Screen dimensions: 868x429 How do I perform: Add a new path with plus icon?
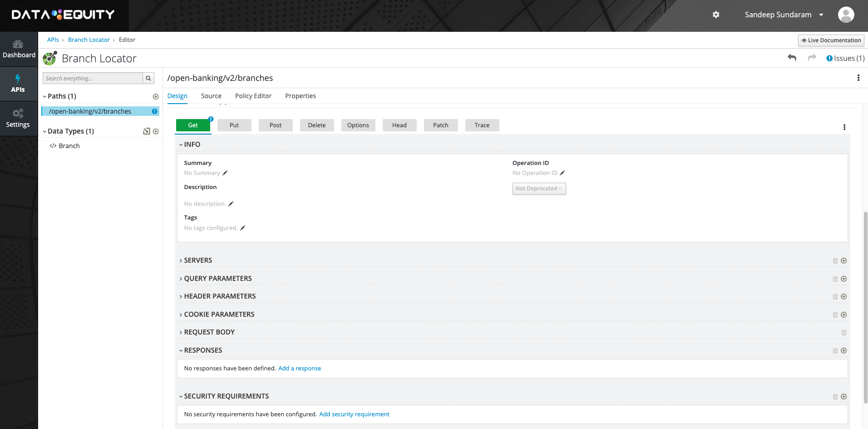pyautogui.click(x=156, y=96)
